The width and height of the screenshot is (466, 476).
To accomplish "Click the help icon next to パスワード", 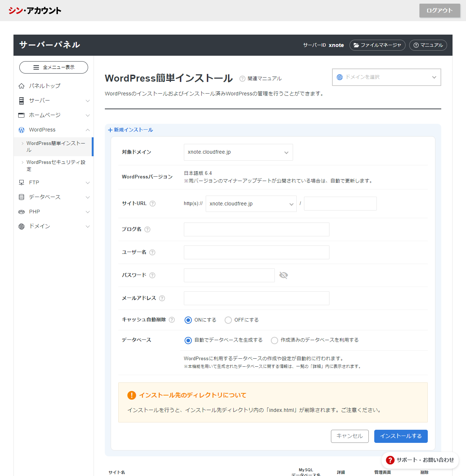I will point(153,275).
